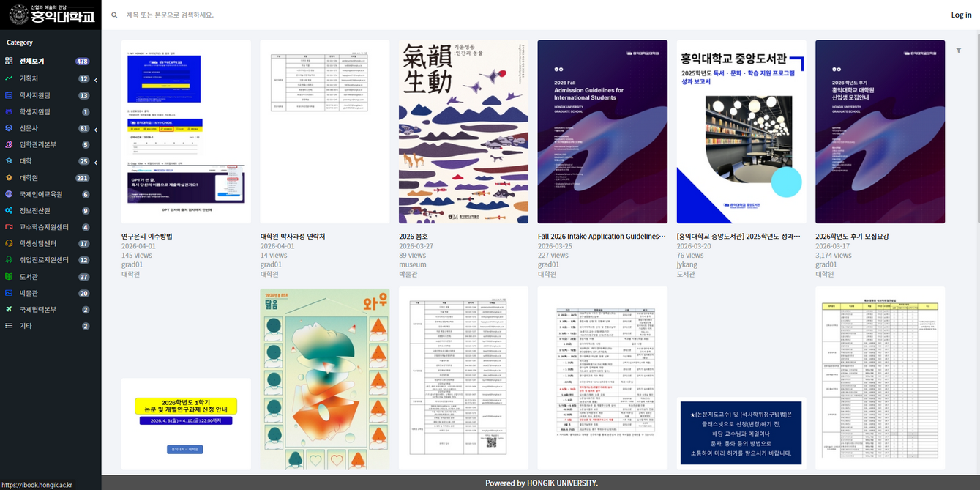Open Fall 2026 Intake Application Guidelines title
This screenshot has height=490, width=980.
[x=602, y=237]
